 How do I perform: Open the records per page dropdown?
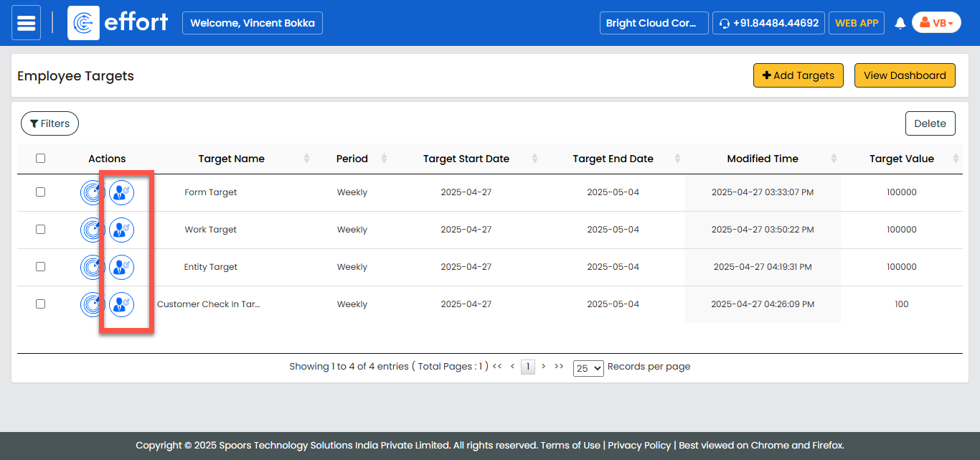click(588, 368)
